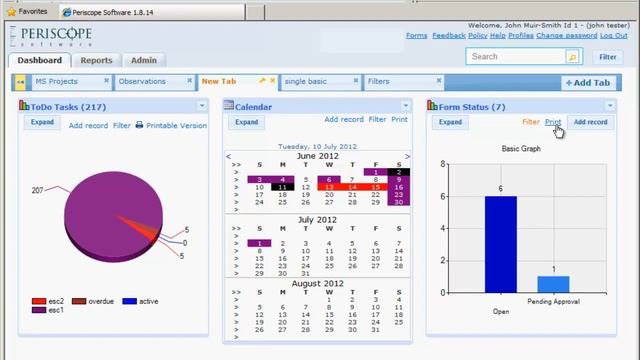The image size is (640, 360).
Task: Click the >> link in June 2012 header
Action: (x=236, y=165)
